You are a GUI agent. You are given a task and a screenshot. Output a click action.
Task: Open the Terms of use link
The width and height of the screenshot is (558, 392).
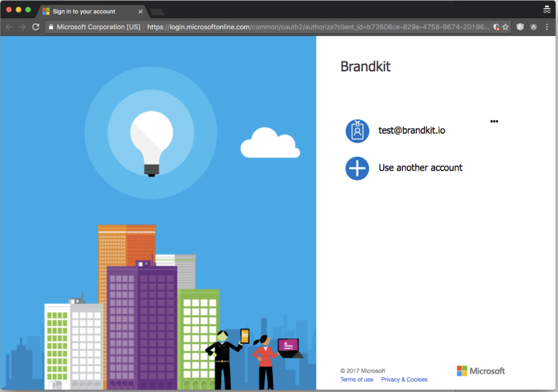(x=357, y=379)
